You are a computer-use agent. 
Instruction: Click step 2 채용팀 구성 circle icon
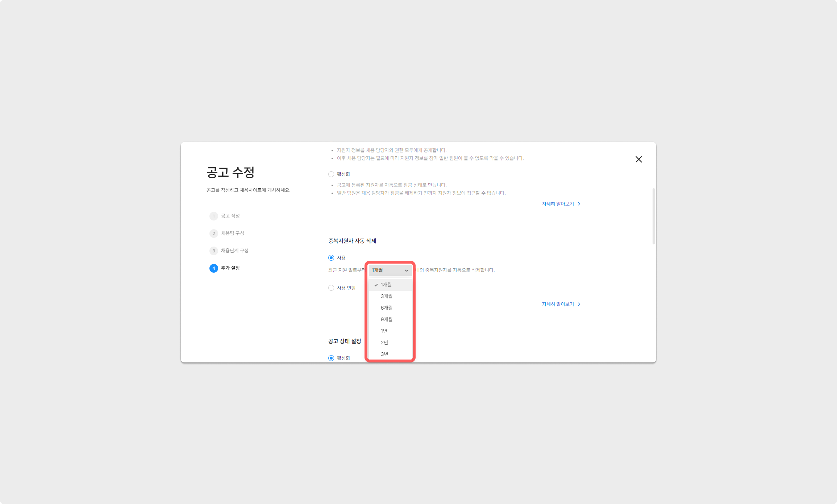pyautogui.click(x=213, y=234)
